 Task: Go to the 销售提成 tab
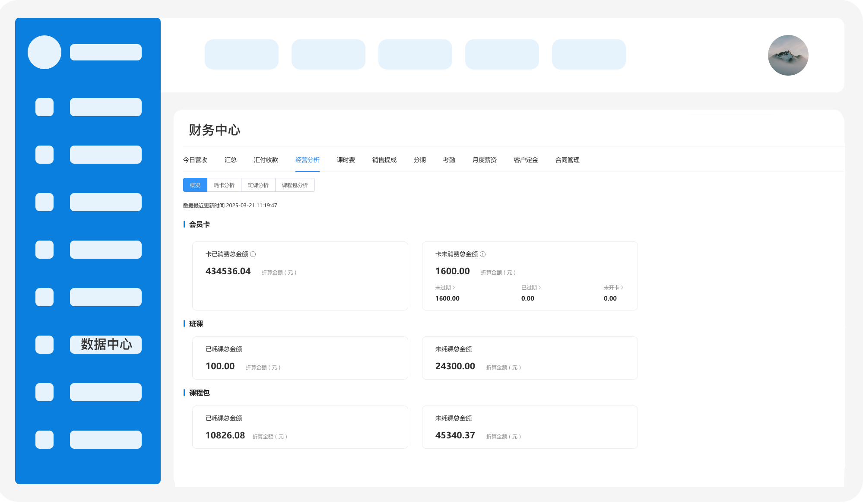(x=384, y=160)
